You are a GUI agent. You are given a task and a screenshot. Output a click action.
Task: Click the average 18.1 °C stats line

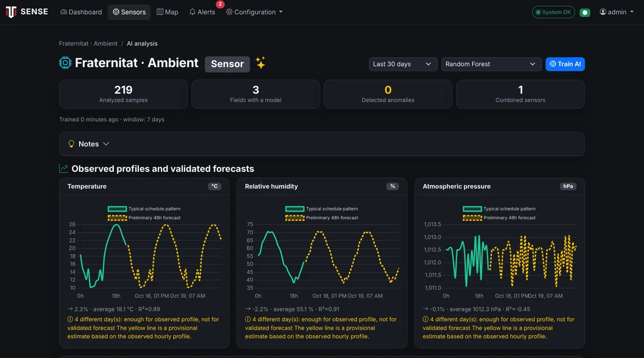pos(114,309)
